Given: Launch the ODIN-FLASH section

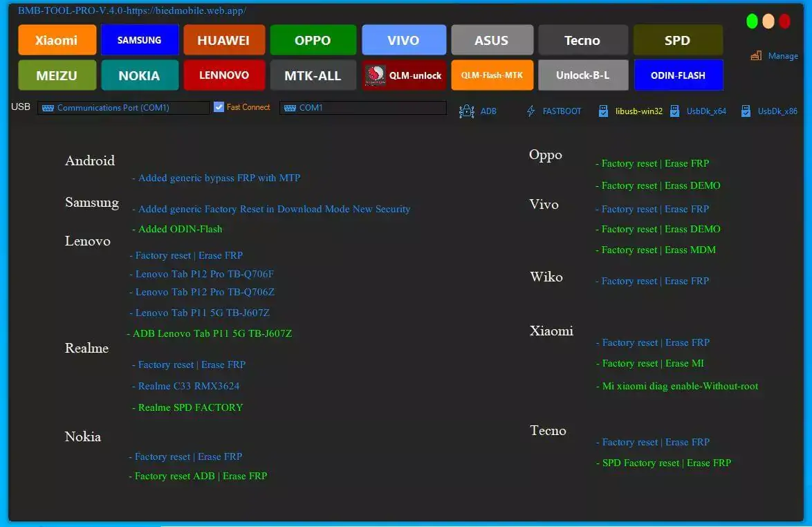Looking at the screenshot, I should click(678, 75).
